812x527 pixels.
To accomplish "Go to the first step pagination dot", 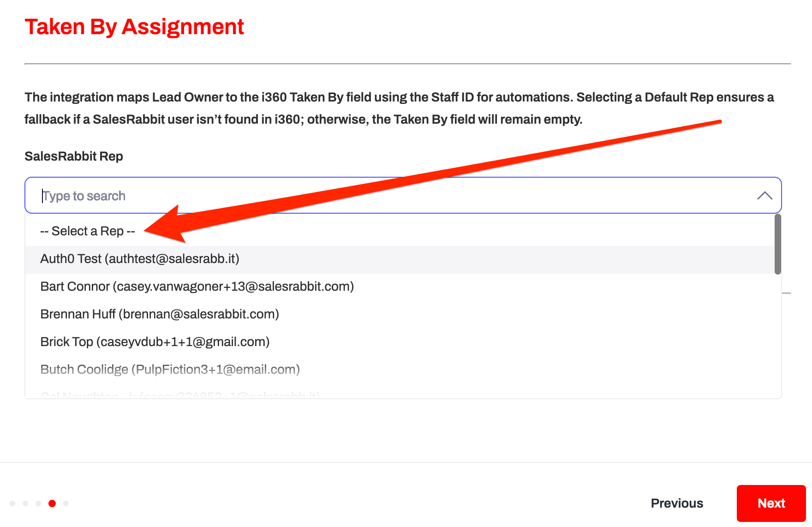I will [x=12, y=503].
